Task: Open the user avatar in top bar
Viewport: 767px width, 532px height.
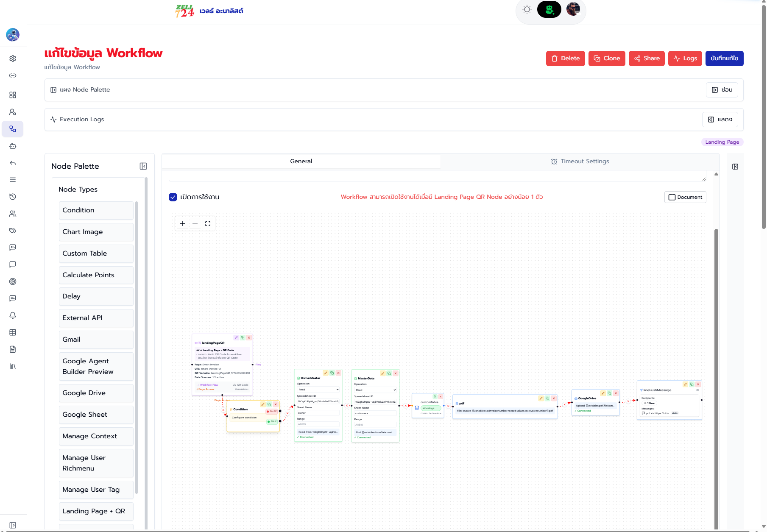Action: coord(573,9)
